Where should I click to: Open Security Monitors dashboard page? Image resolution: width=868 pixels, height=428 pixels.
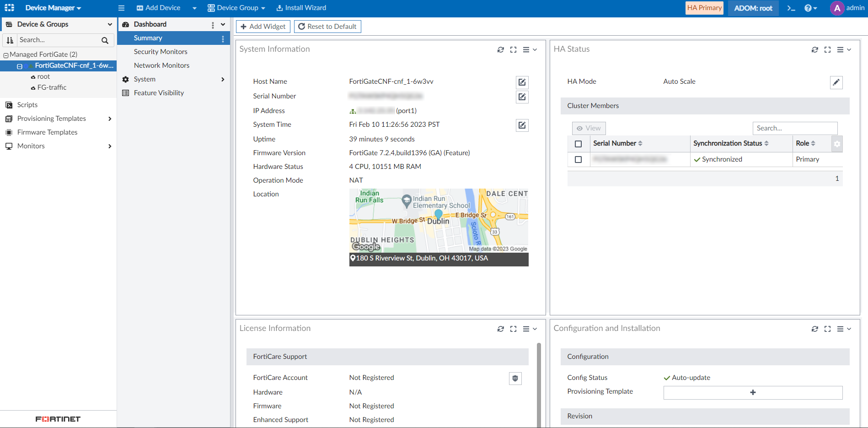[161, 52]
